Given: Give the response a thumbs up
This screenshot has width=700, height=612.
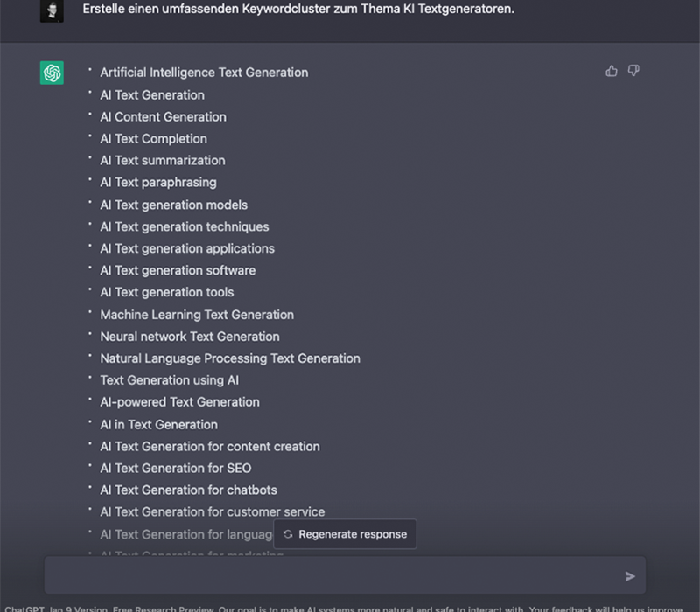Looking at the screenshot, I should (611, 71).
